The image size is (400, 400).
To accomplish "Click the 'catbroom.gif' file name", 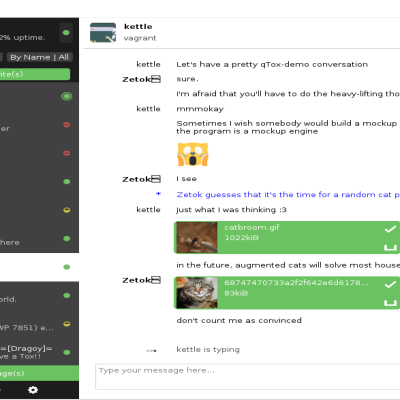I will click(252, 227).
